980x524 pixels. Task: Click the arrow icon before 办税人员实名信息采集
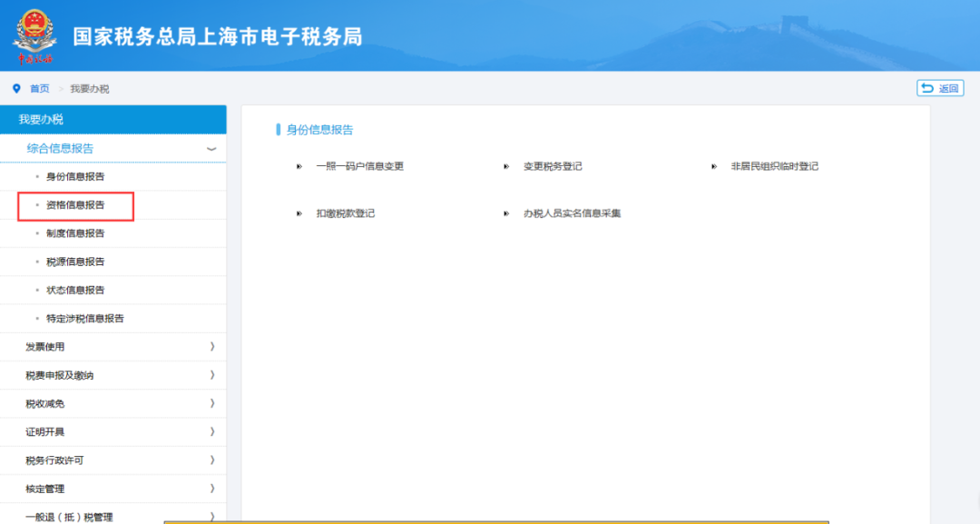click(x=505, y=213)
